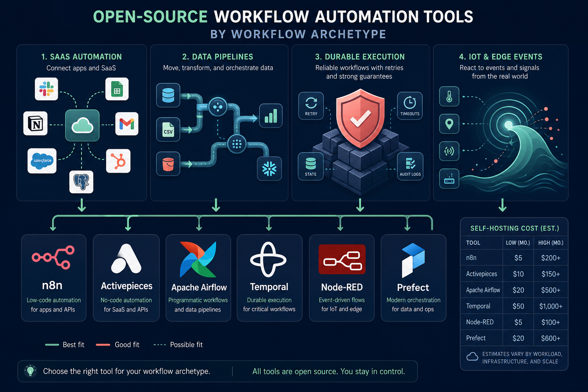Screen dimensions: 588x392
Task: Select the CSV file icon
Action: pos(168,129)
